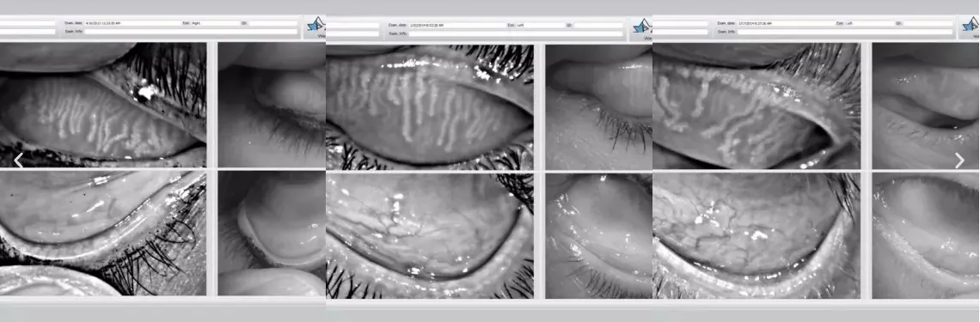Click the QS field in the 1/10/2014 exam header
Image resolution: width=980 pixels, height=322 pixels.
(598, 25)
